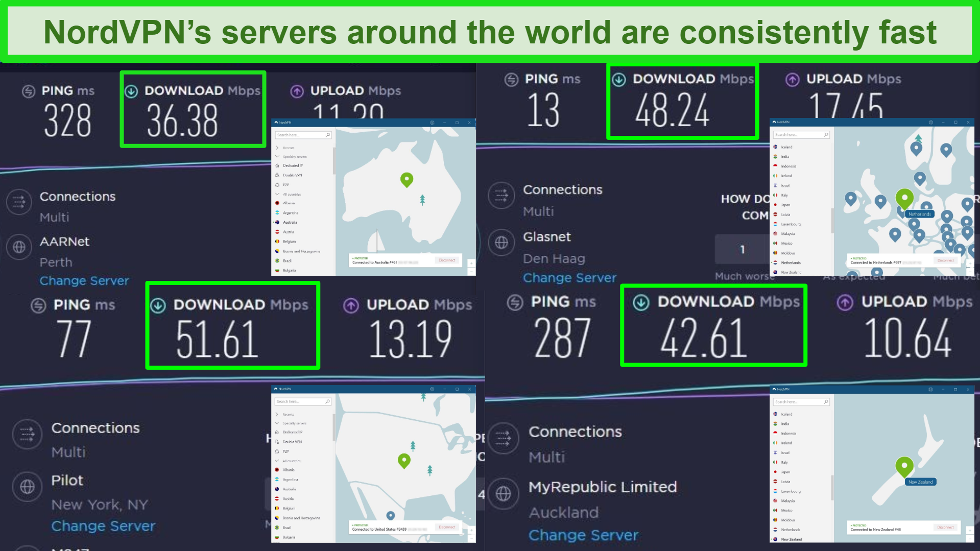
Task: Click the download arrow icon beside 51.61 result
Action: click(158, 306)
